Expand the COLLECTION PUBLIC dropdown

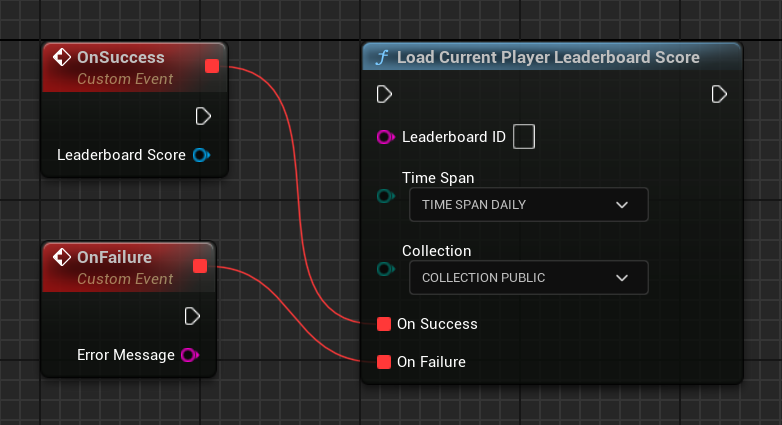(528, 277)
